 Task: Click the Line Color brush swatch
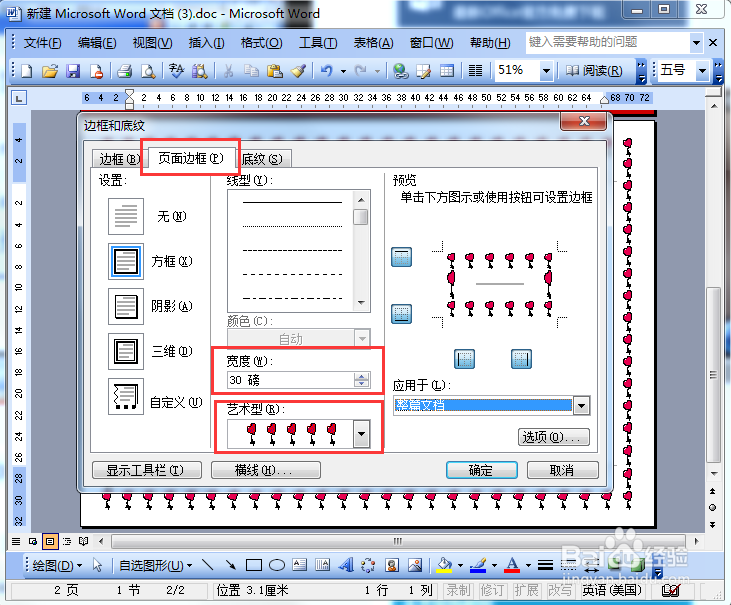pos(478,565)
